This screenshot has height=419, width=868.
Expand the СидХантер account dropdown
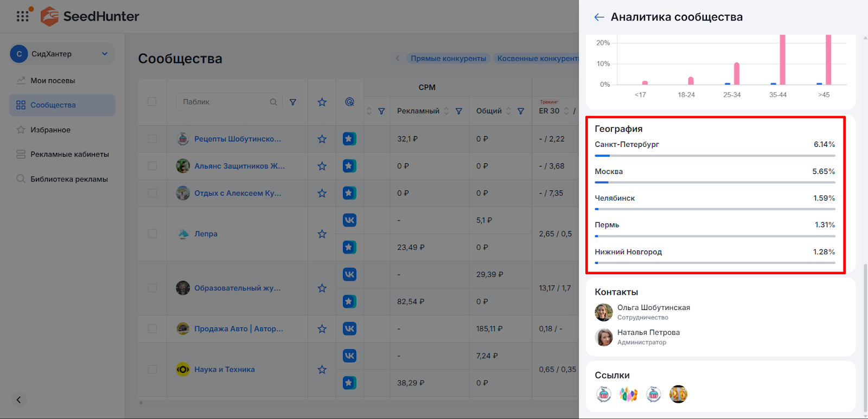point(105,54)
